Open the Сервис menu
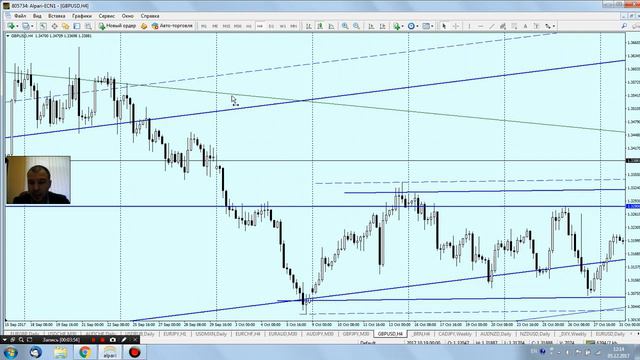 point(107,16)
